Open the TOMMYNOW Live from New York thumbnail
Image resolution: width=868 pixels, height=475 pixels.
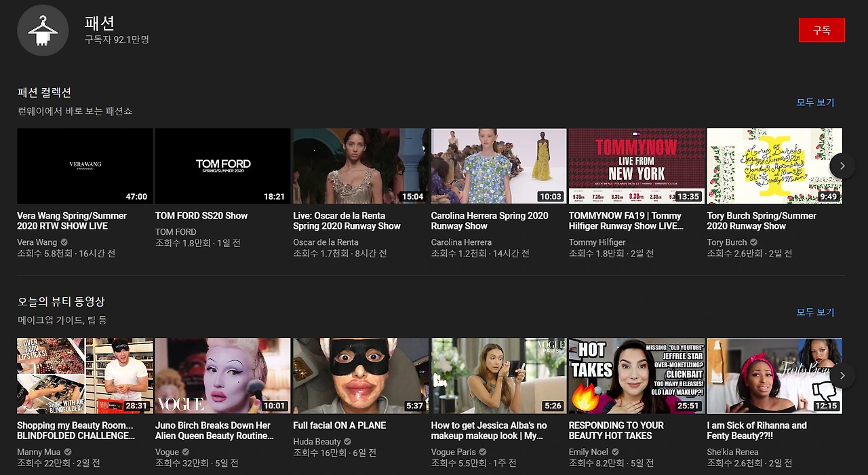click(x=637, y=166)
